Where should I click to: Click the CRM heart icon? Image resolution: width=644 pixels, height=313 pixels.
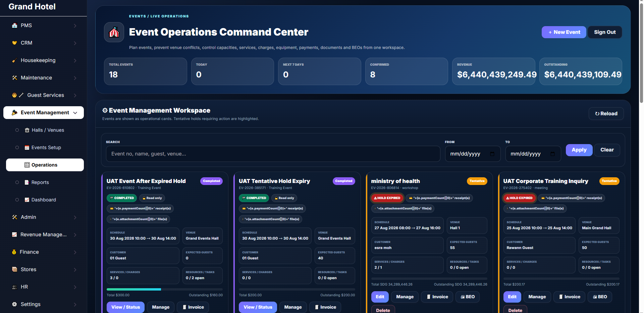coord(14,43)
